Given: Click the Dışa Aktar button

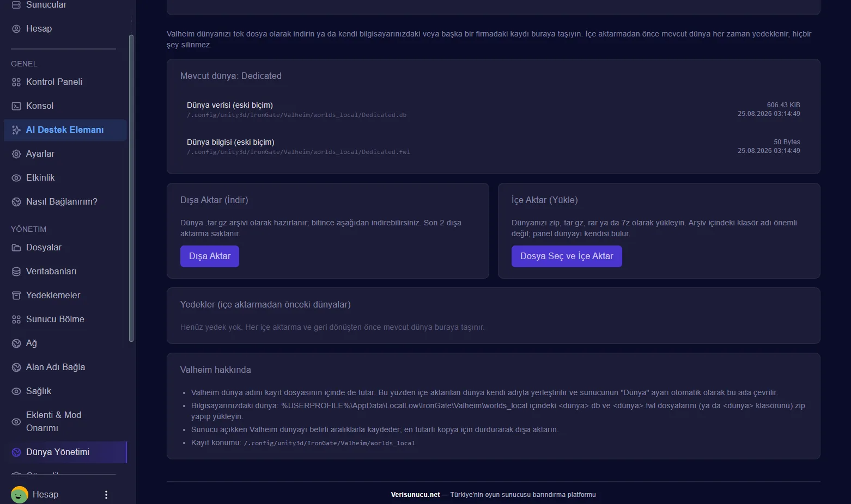Looking at the screenshot, I should [210, 256].
